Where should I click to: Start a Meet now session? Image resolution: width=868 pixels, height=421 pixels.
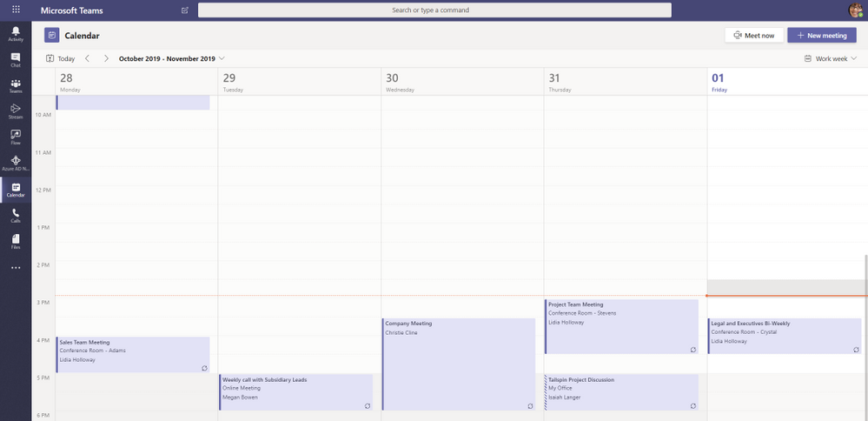point(754,36)
